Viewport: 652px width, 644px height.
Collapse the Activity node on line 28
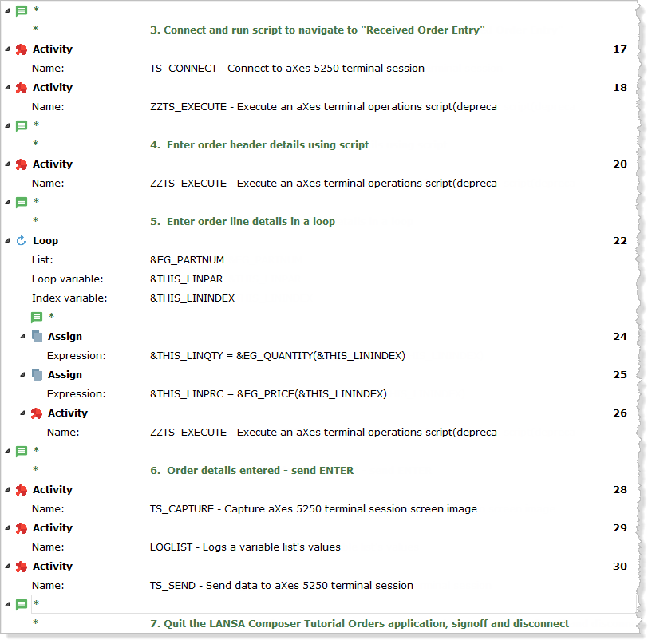point(7,489)
